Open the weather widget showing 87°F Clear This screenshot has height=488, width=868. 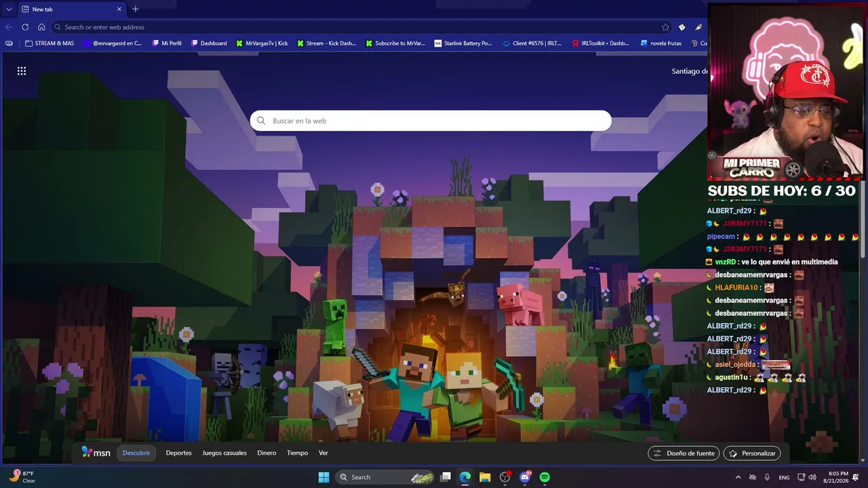(x=23, y=477)
